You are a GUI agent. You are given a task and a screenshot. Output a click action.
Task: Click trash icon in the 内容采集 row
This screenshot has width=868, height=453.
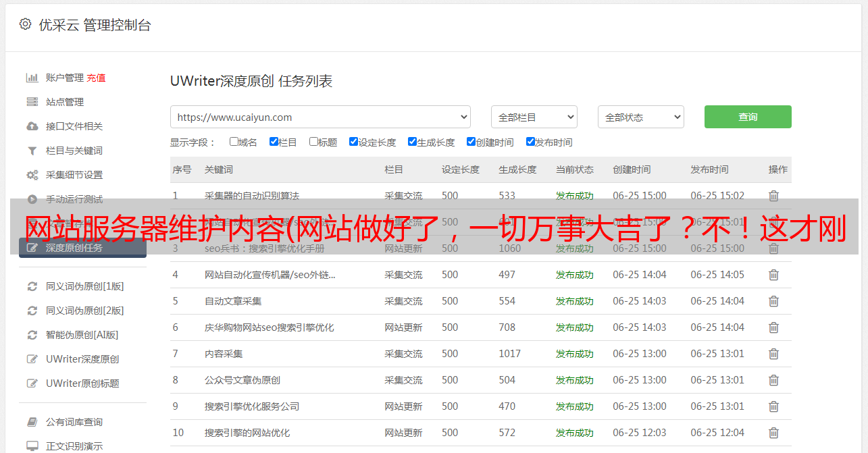(x=773, y=354)
